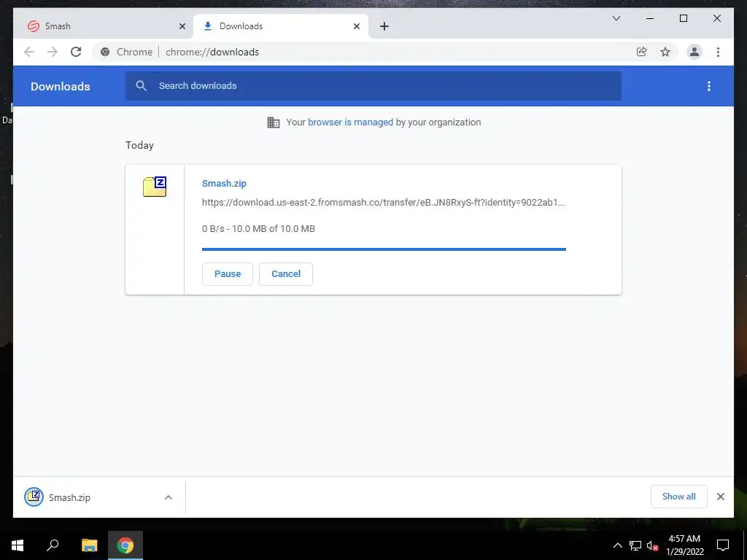Open the network icon in system tray
This screenshot has width=747, height=560.
coord(635,545)
